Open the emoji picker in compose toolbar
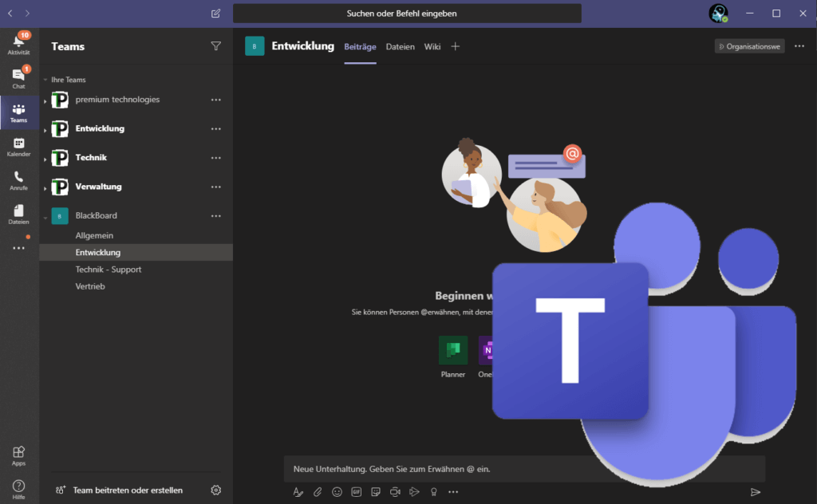Screen dimensions: 817x504 click(337, 492)
